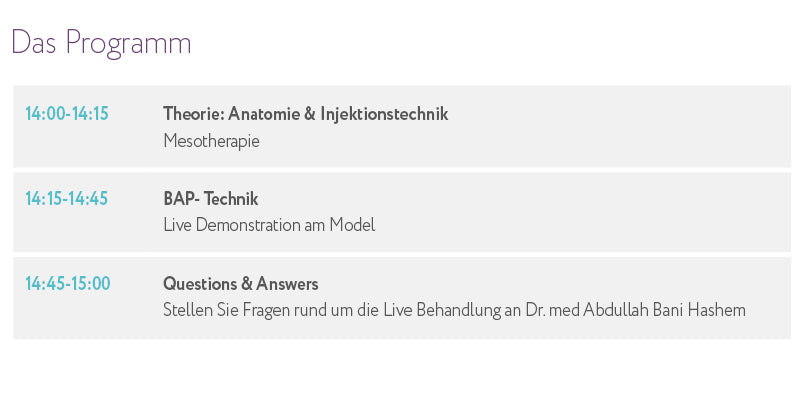This screenshot has height=400, width=800.
Task: Click the 'Das Programm' heading
Action: pos(101,44)
